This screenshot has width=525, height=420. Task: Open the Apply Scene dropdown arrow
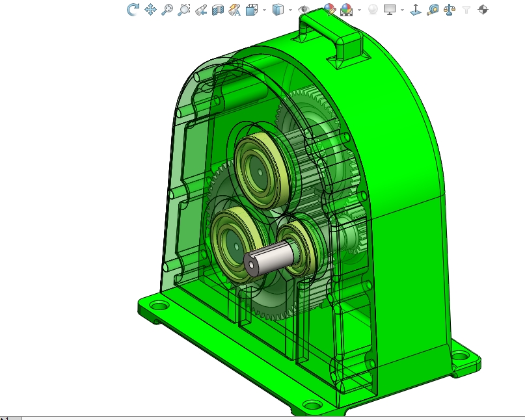(x=358, y=9)
